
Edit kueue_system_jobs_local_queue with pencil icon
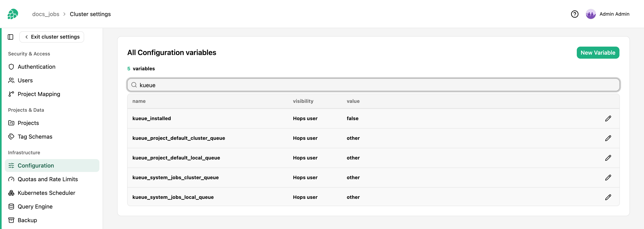click(608, 197)
